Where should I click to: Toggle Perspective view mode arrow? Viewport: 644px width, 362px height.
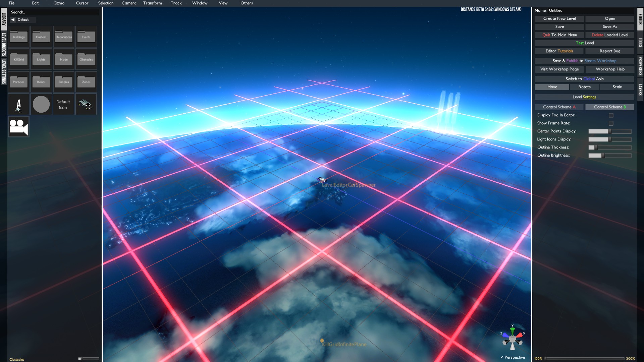(x=502, y=357)
